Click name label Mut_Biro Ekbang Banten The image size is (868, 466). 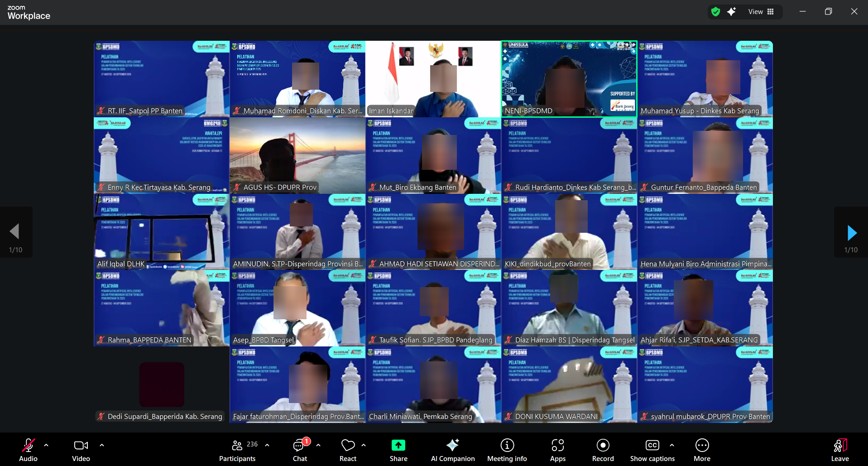coord(417,187)
